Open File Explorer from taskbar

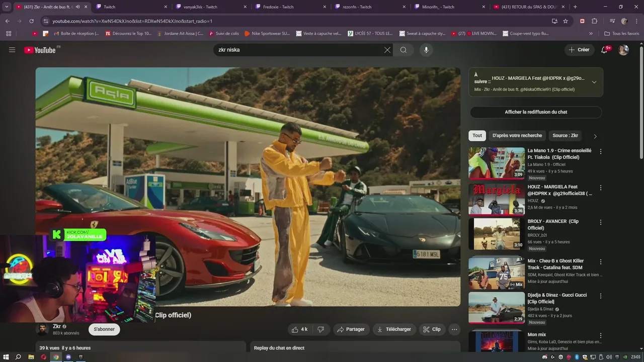point(31,357)
